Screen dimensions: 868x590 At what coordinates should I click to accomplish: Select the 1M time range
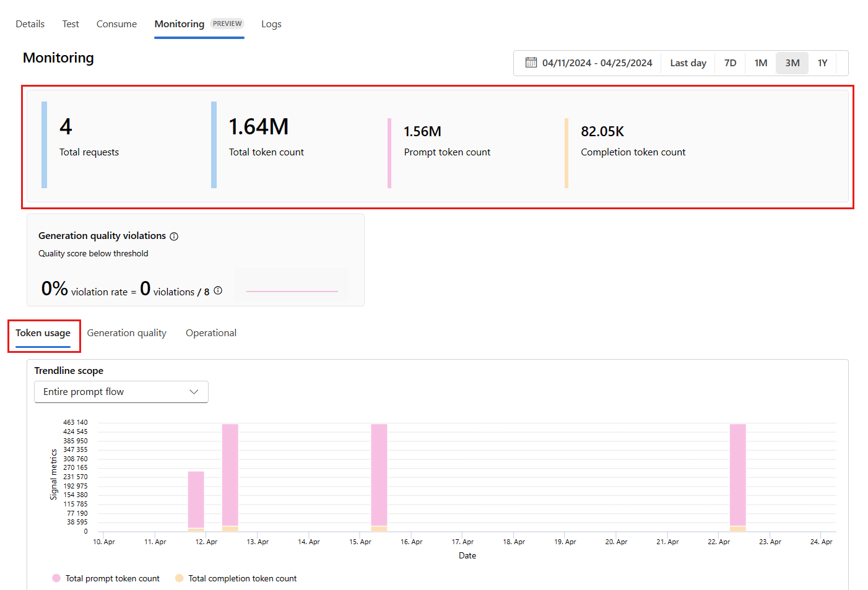[x=760, y=63]
